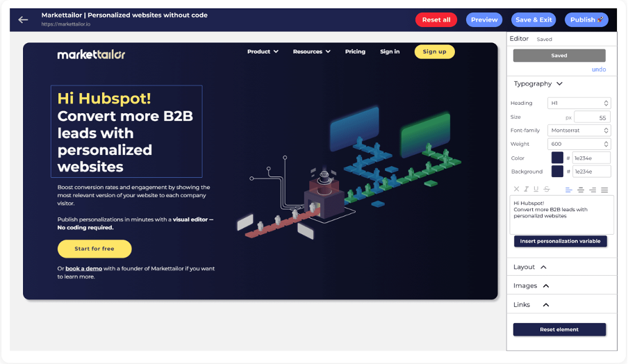Select Pricing in the page nav
The width and height of the screenshot is (628, 364).
click(x=355, y=51)
